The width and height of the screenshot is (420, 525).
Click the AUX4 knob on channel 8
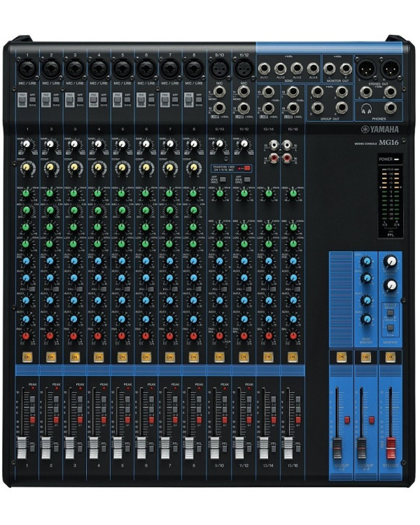pos(194,319)
